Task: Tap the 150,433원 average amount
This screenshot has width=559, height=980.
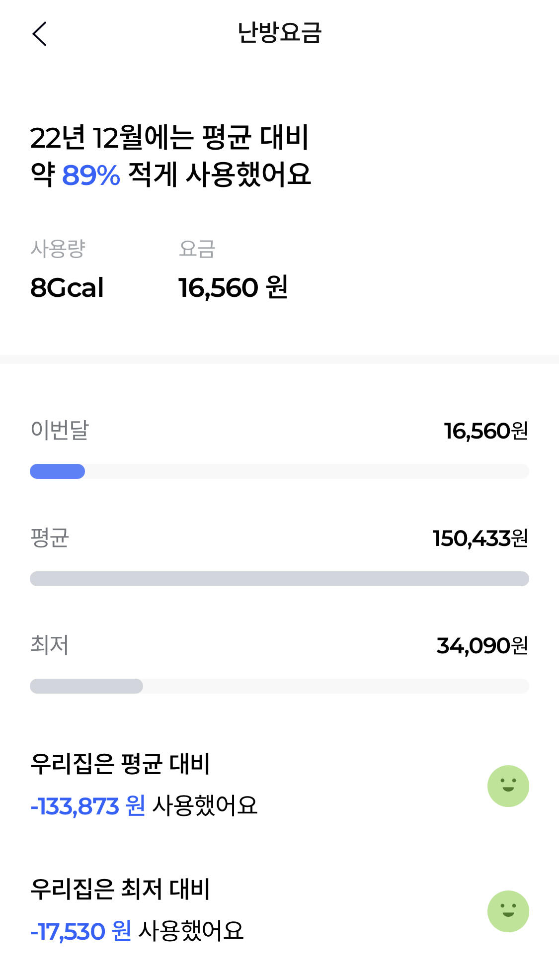Action: 480,538
